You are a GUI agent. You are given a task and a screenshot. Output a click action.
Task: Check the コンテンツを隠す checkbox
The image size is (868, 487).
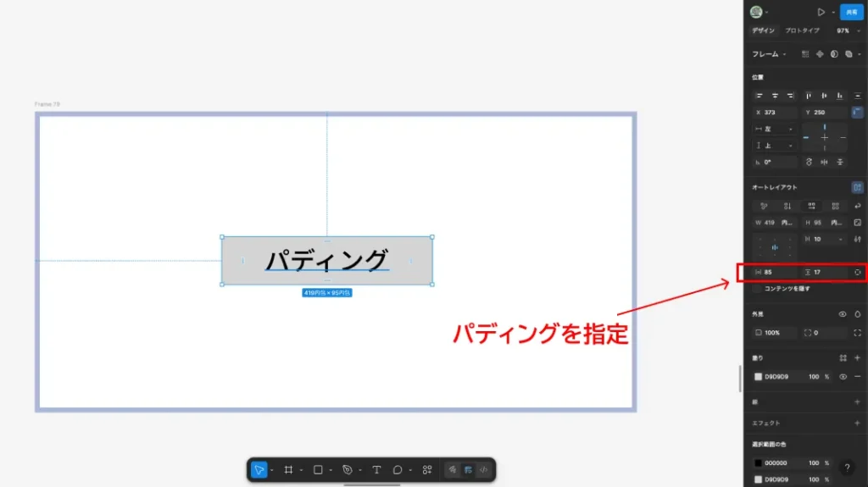pos(757,289)
